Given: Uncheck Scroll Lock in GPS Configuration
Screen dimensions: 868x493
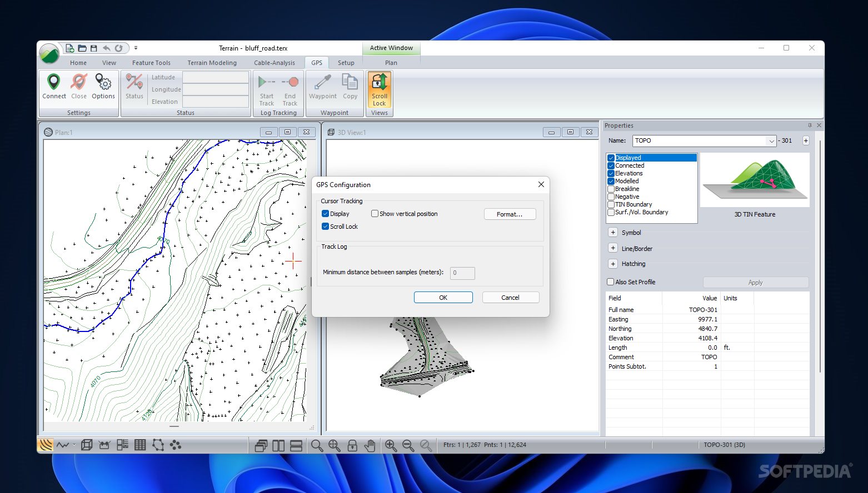Looking at the screenshot, I should 326,227.
